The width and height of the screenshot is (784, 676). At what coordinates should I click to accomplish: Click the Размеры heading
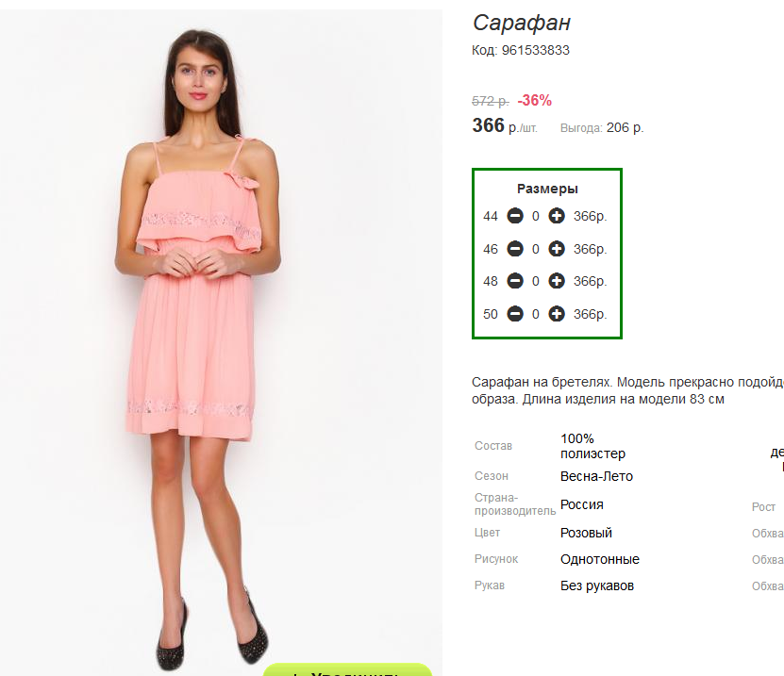coord(547,189)
